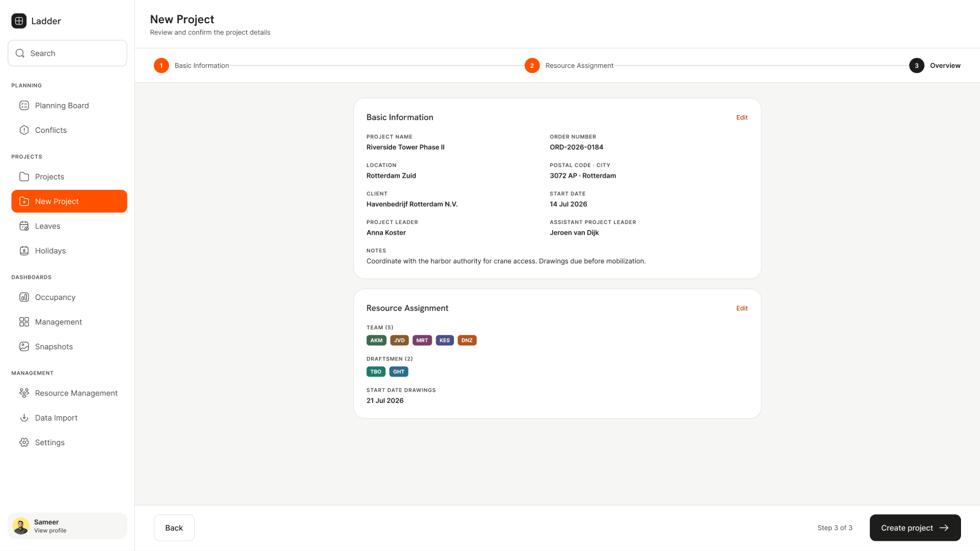980x551 pixels.
Task: Click the Back button
Action: [x=174, y=528]
